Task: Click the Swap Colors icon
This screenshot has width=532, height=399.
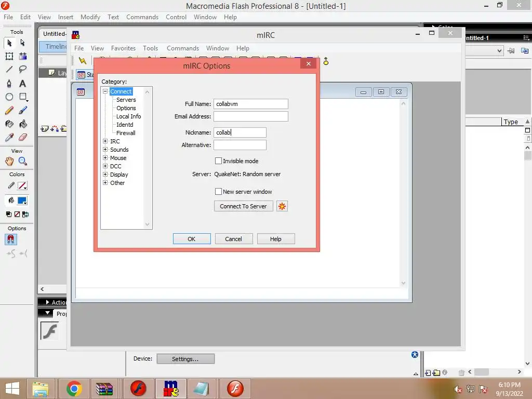Action: (25, 214)
